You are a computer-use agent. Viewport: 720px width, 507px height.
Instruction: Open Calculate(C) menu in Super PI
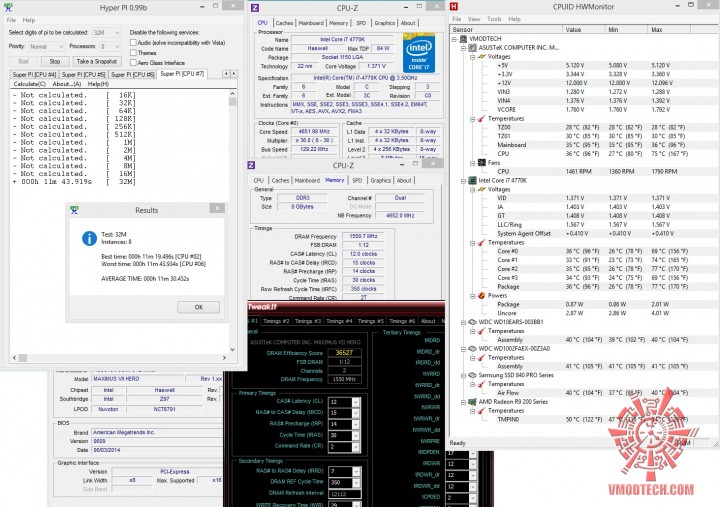point(29,84)
